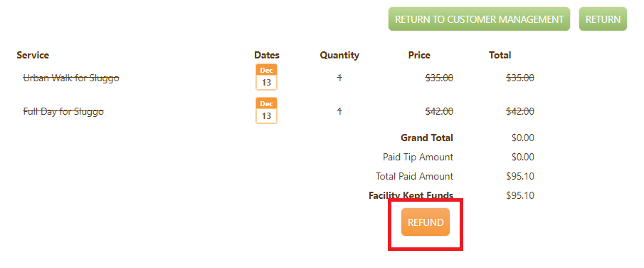Click the Facility Kept Funds label

(411, 195)
